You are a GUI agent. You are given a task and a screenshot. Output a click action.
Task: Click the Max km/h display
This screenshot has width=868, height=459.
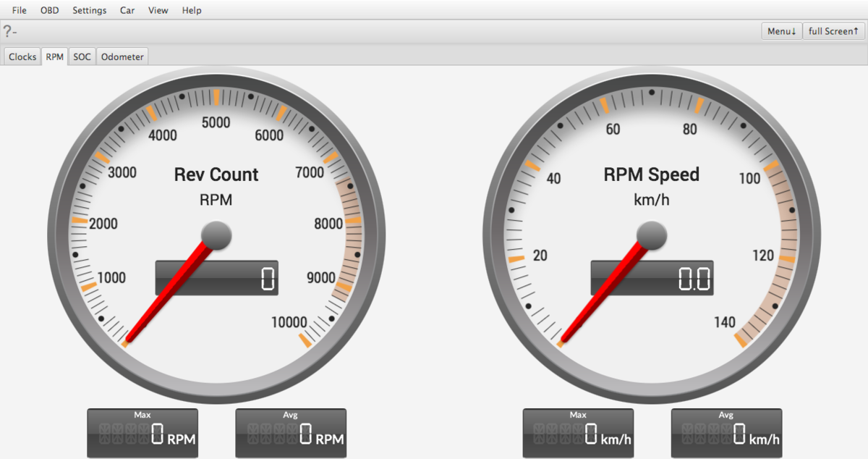click(578, 433)
